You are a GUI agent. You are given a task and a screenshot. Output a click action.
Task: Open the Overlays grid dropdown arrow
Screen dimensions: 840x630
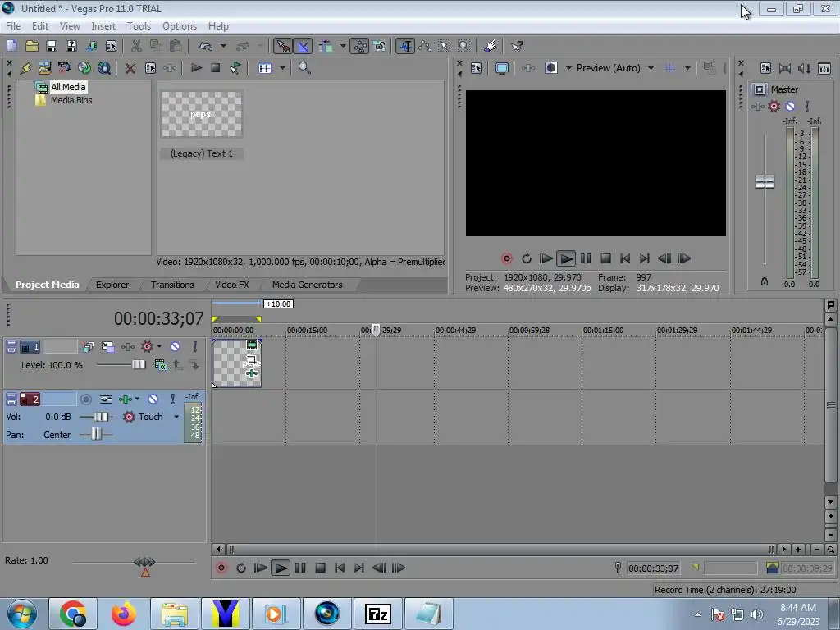687,68
